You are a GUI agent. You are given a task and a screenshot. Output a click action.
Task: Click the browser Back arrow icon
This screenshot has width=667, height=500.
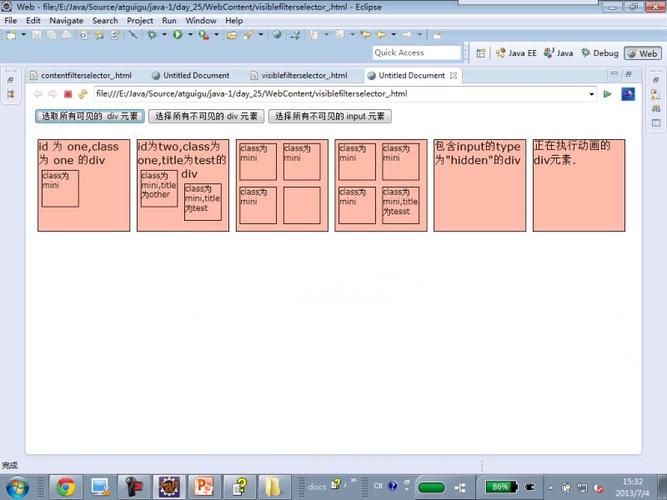[38, 94]
